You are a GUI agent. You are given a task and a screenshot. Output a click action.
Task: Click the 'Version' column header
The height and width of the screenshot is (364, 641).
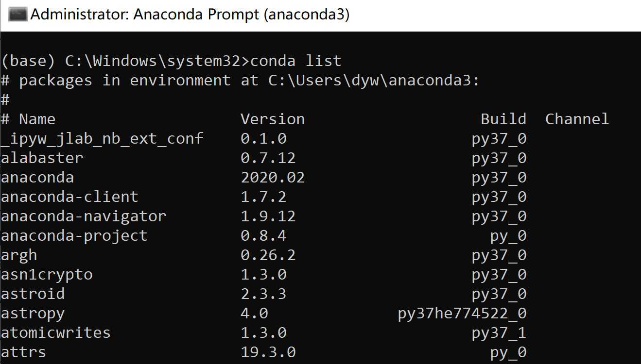coord(273,119)
